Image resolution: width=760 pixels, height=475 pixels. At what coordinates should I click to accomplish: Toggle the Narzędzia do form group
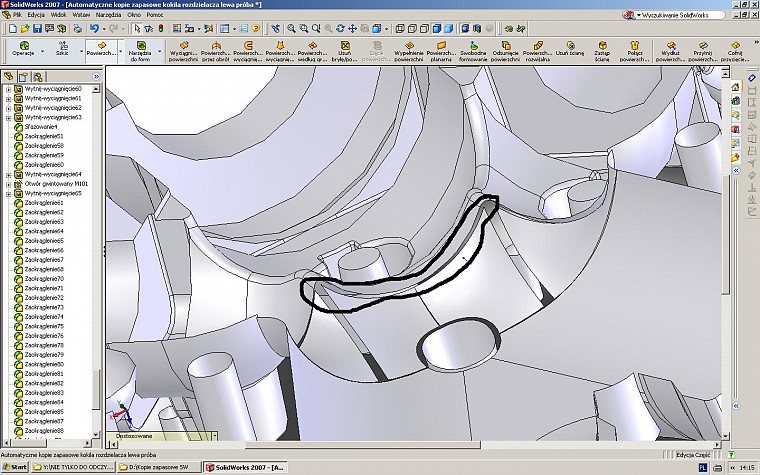click(140, 50)
